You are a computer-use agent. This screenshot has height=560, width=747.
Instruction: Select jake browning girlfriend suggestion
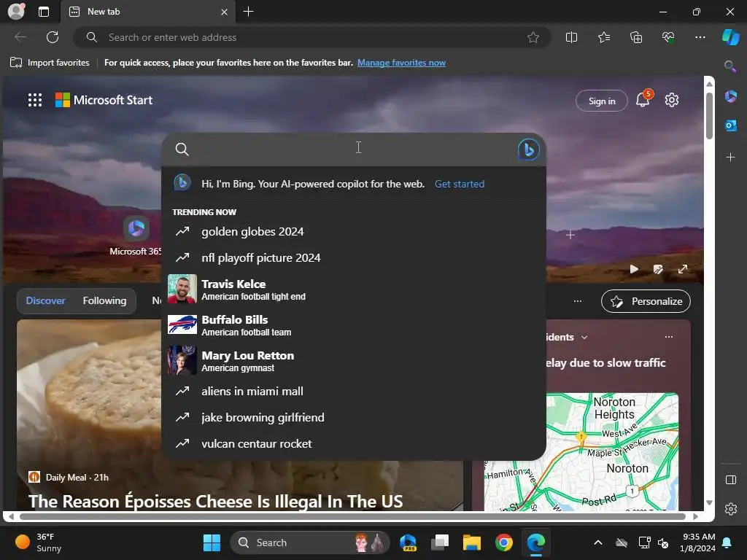[354, 418]
